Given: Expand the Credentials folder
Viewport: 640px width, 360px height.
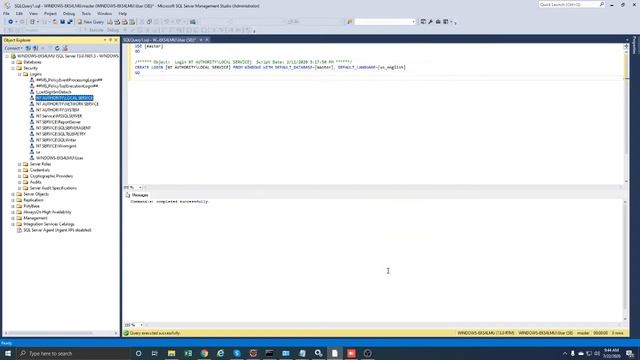Looking at the screenshot, I should (x=19, y=170).
